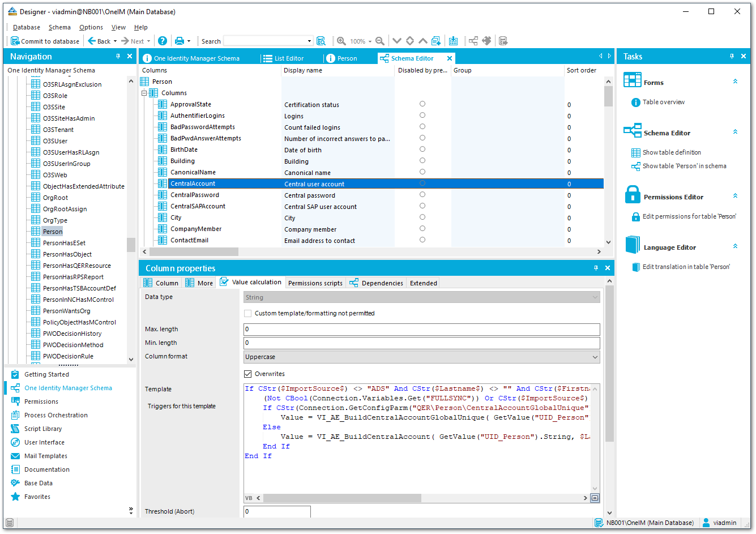756x534 pixels.
Task: Toggle Disabled by preprocessor for ContactEmail
Action: 422,240
